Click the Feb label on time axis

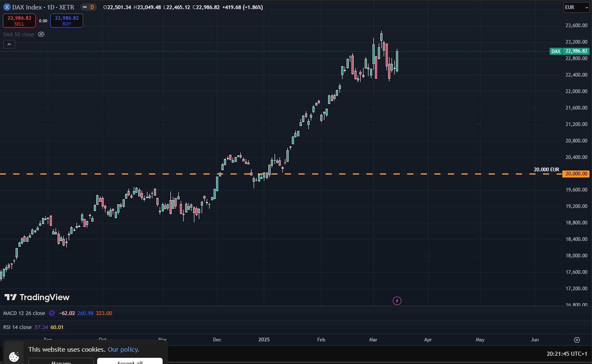point(321,340)
